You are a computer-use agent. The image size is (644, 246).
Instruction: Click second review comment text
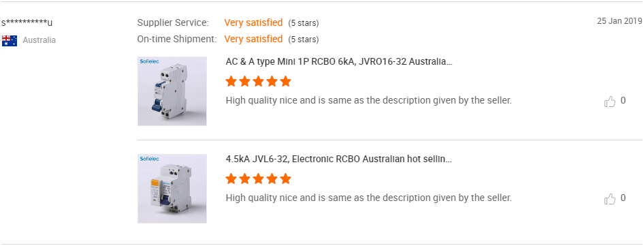point(369,198)
